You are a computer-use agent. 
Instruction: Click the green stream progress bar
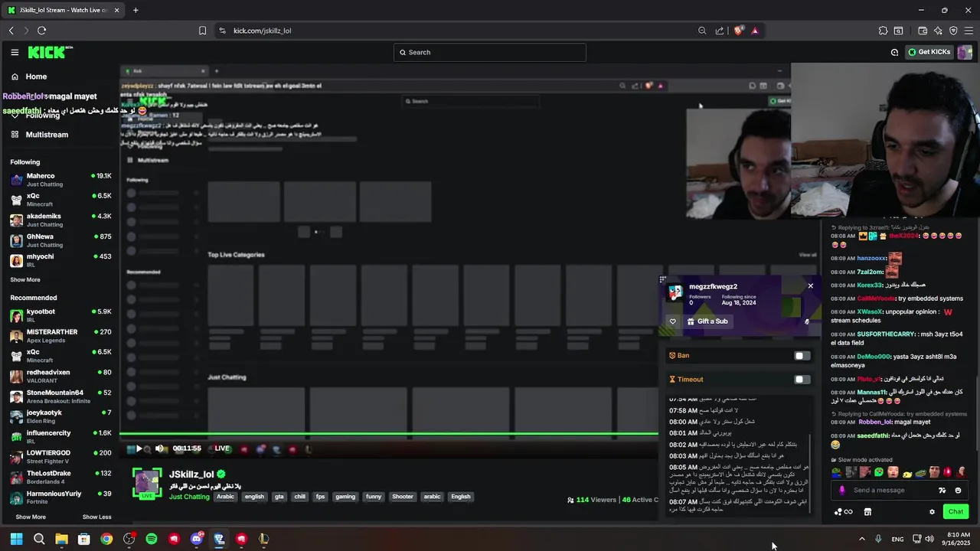coord(389,435)
